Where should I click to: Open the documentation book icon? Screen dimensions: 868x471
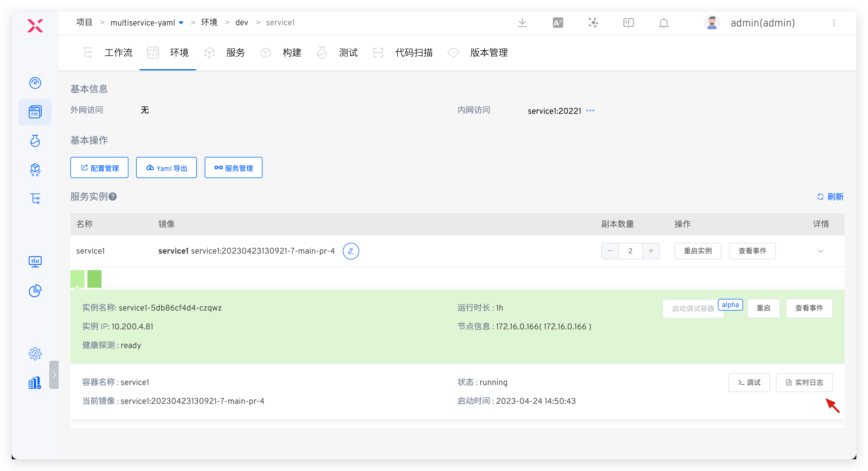(x=628, y=23)
